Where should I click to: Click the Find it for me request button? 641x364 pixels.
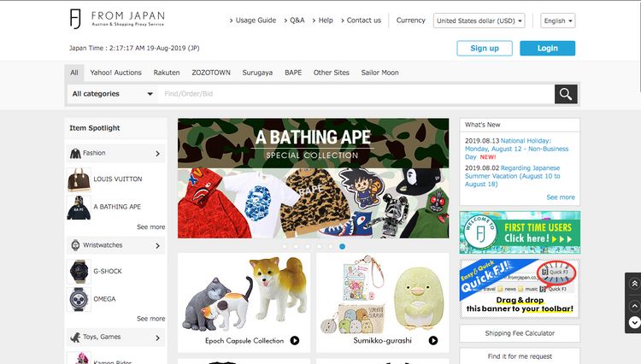click(520, 355)
